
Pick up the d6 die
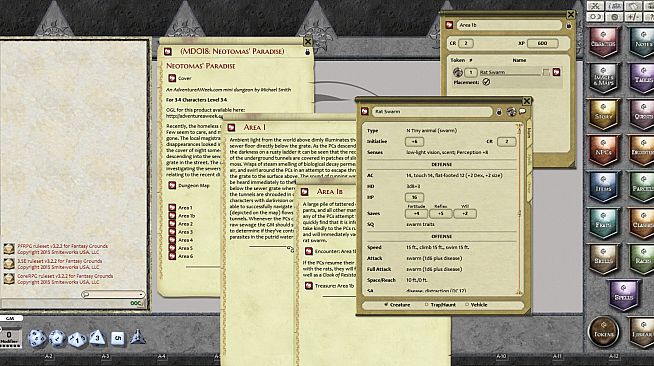click(117, 338)
